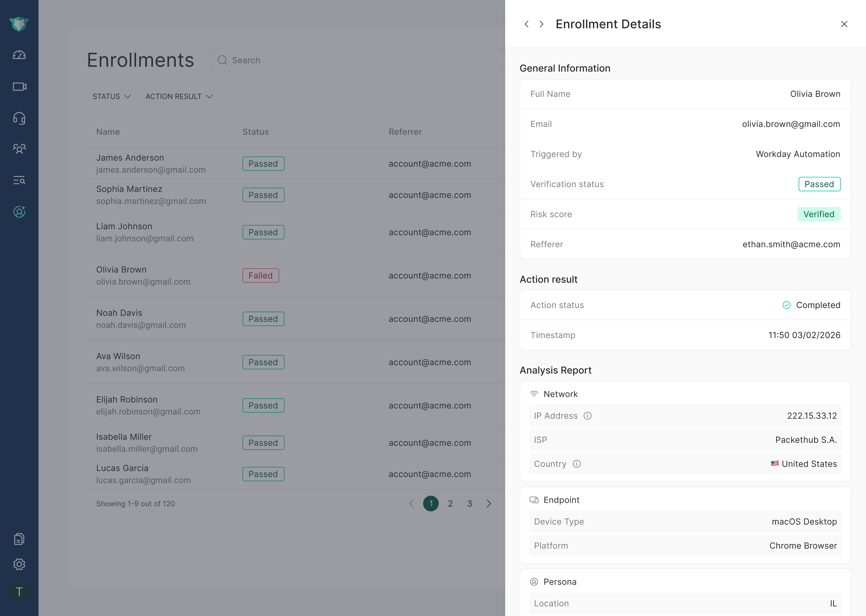The width and height of the screenshot is (866, 616).
Task: Click the Persona icon
Action: (534, 582)
